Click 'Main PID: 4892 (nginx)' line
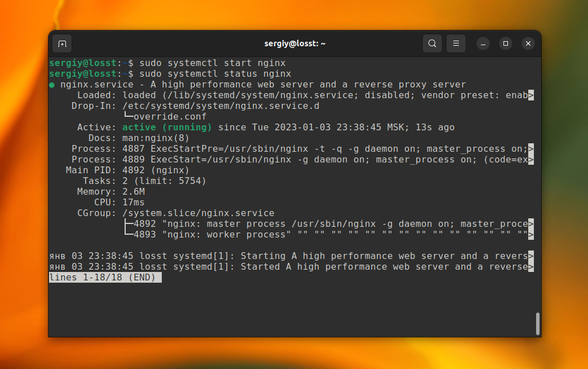Viewport: 588px width, 369px height. [127, 170]
